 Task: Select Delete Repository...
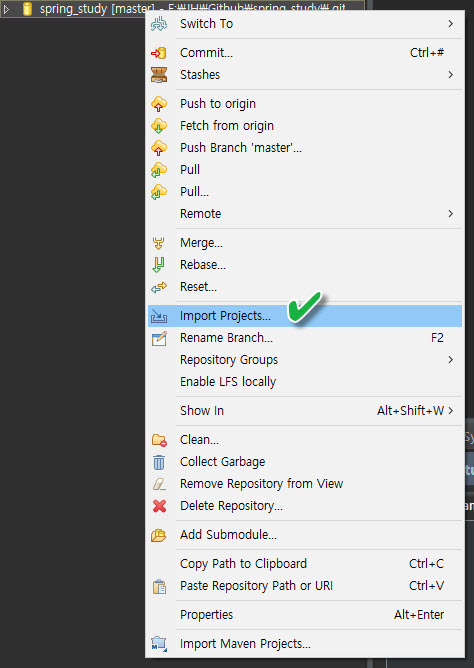[305, 506]
